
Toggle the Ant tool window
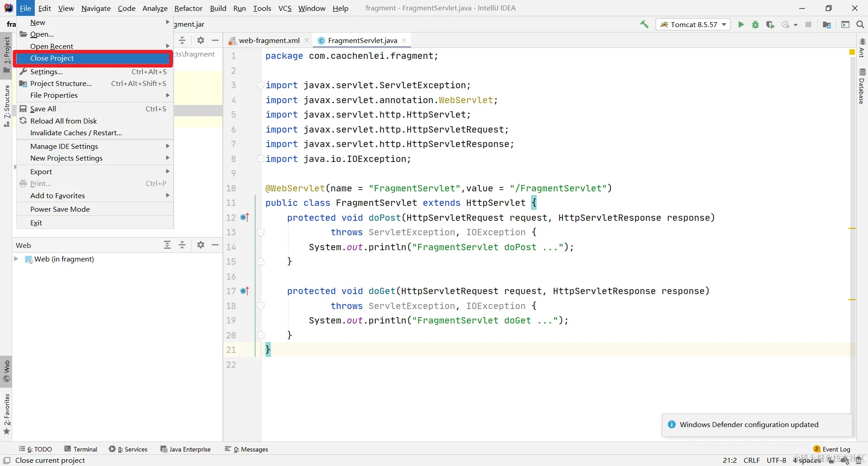[862, 48]
